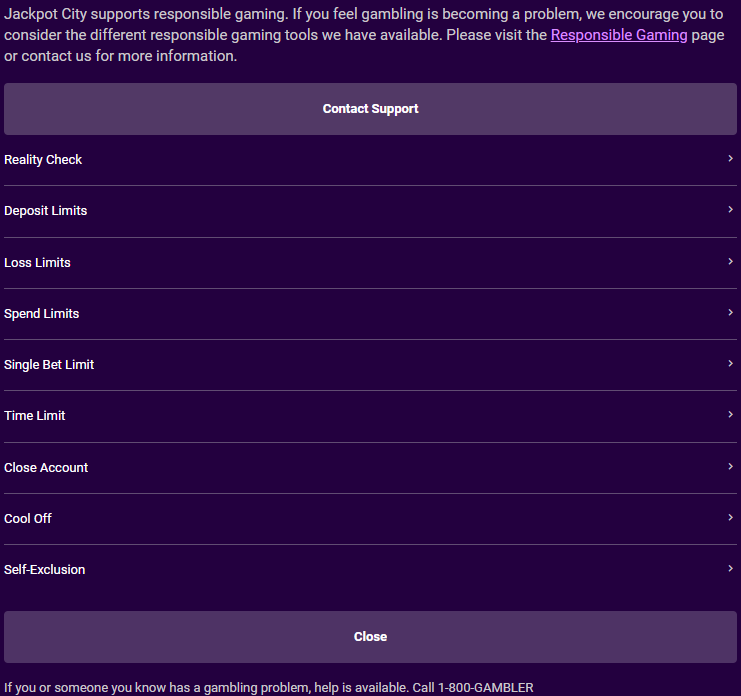Click the Self-Exclusion chevron arrow
The width and height of the screenshot is (741, 696).
tap(730, 569)
